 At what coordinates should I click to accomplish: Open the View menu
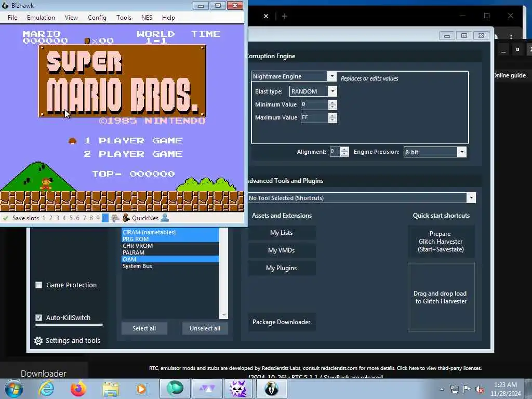click(71, 18)
